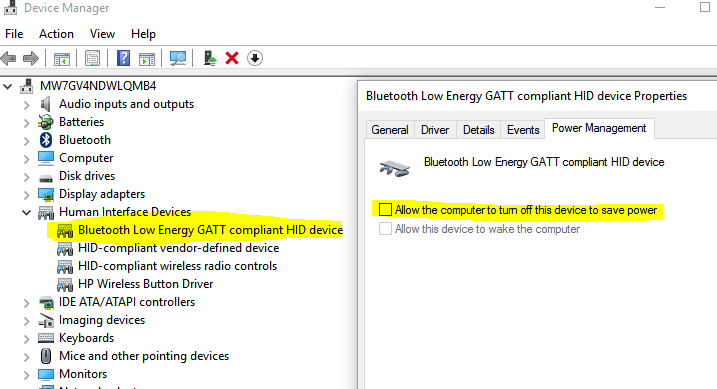Expand the Computer node
This screenshot has width=717, height=389.
coord(27,159)
